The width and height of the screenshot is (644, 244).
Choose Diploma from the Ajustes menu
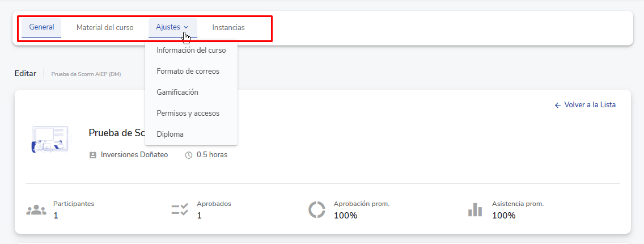[170, 134]
